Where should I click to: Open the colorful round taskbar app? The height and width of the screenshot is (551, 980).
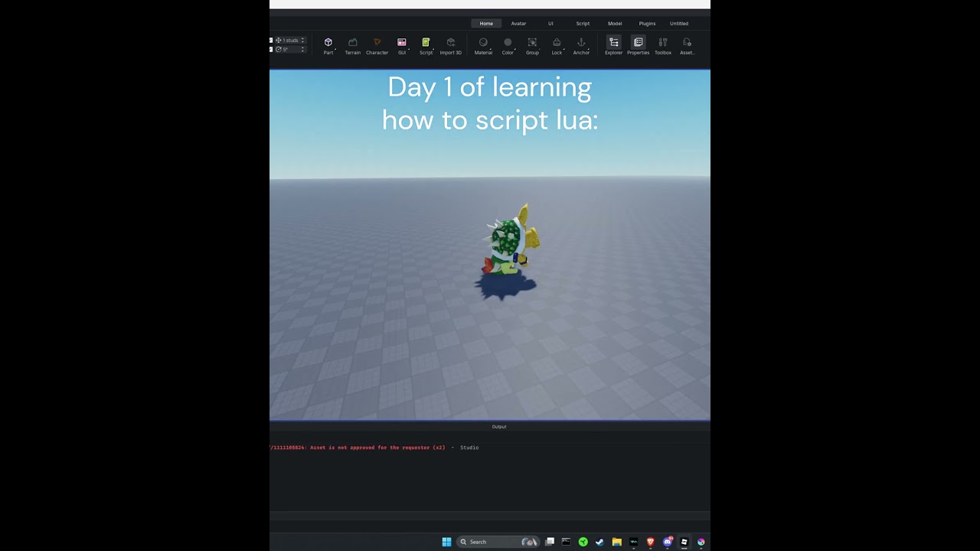coord(701,542)
